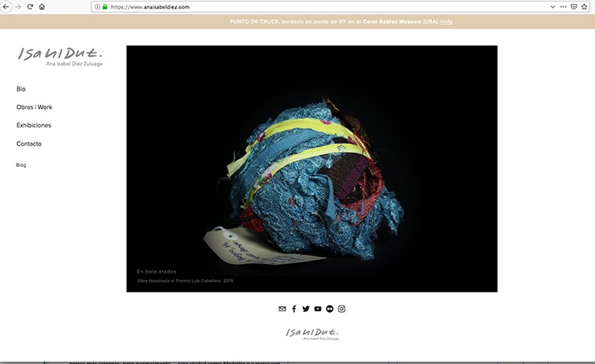
Task: Open the YouTube channel icon
Action: pos(317,309)
